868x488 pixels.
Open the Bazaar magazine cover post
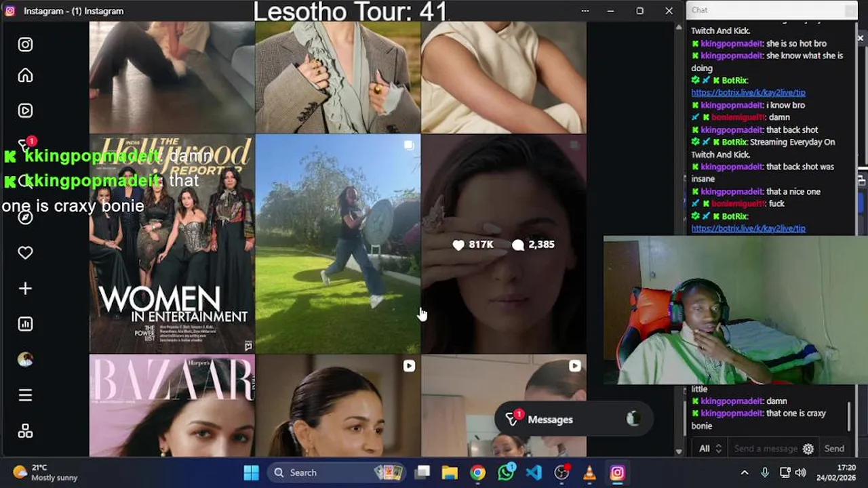click(172, 406)
